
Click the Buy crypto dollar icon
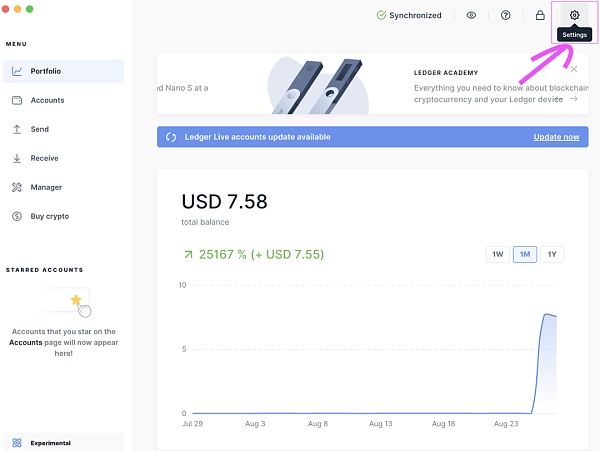(x=18, y=216)
